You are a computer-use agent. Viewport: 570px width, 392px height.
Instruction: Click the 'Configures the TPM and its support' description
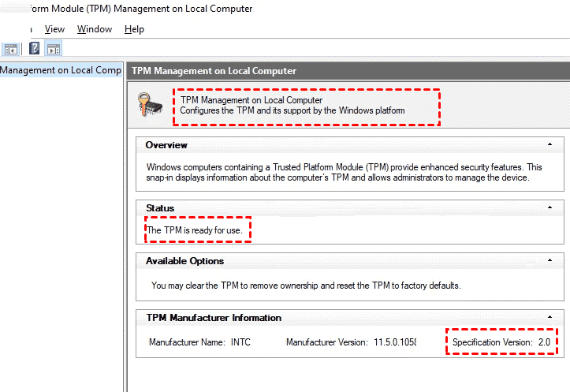(292, 110)
